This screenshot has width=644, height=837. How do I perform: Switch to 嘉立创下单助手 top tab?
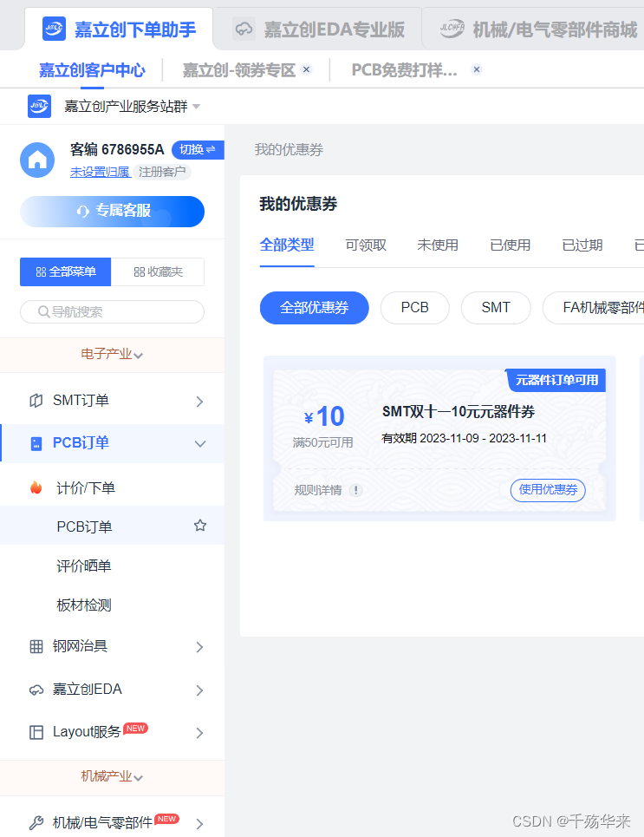(x=119, y=29)
